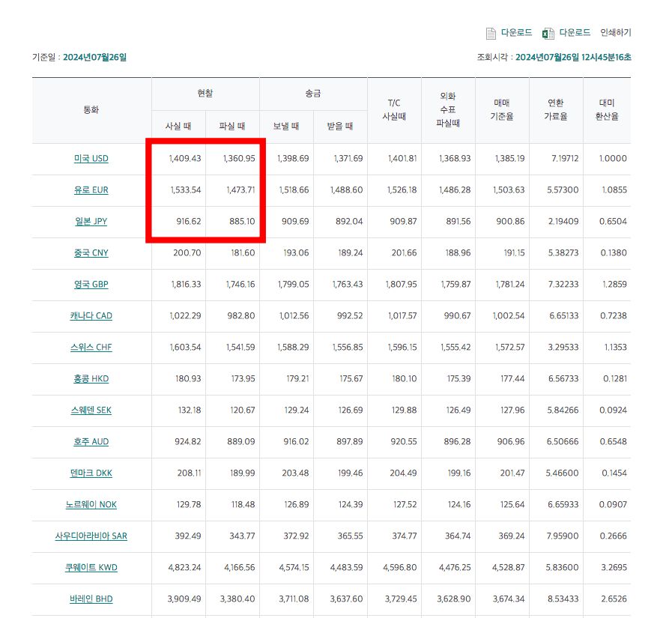Click 다운로드 link beside Excel icon
Image resolution: width=672 pixels, height=618 pixels.
pos(575,32)
